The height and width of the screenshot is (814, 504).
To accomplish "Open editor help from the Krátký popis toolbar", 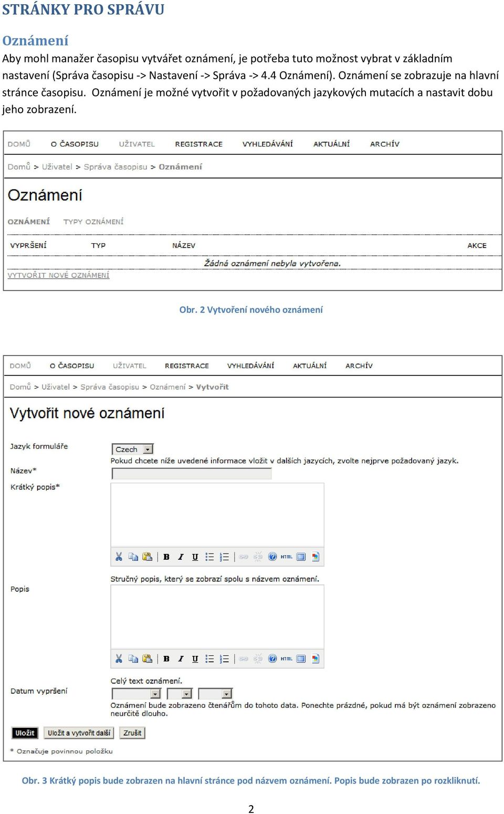I will tap(272, 557).
